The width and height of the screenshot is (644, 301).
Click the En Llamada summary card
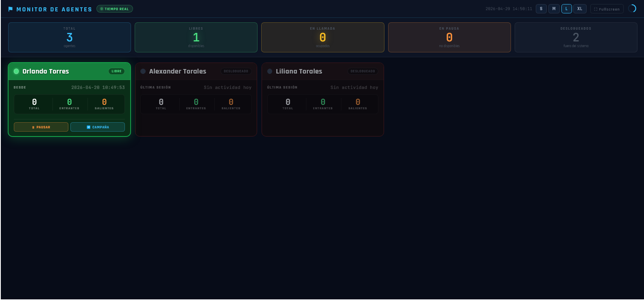pyautogui.click(x=323, y=37)
